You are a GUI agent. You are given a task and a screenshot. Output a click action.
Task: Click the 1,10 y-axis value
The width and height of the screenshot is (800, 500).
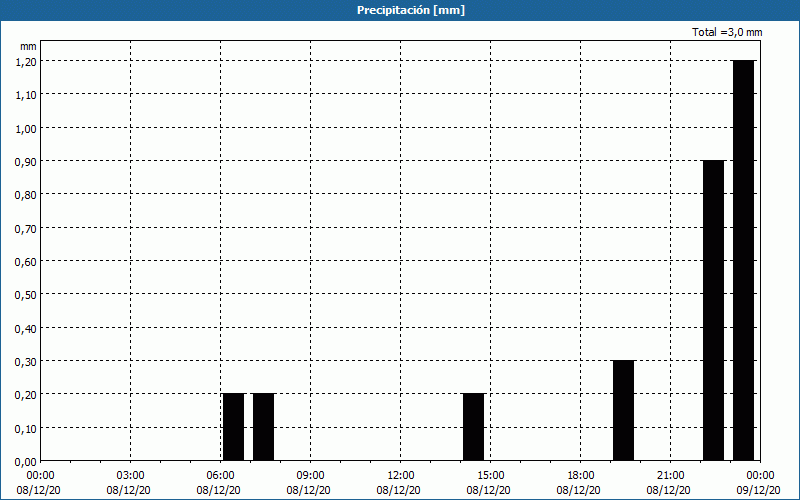click(x=26, y=95)
